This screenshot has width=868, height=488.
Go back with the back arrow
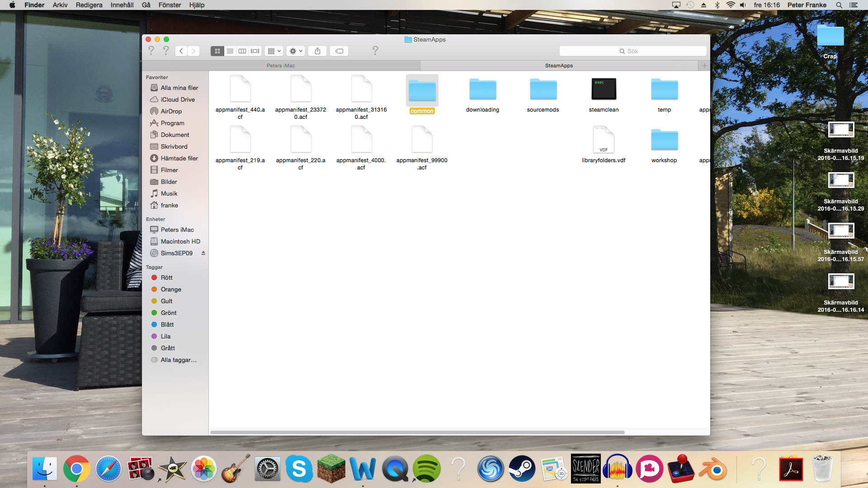coord(181,51)
